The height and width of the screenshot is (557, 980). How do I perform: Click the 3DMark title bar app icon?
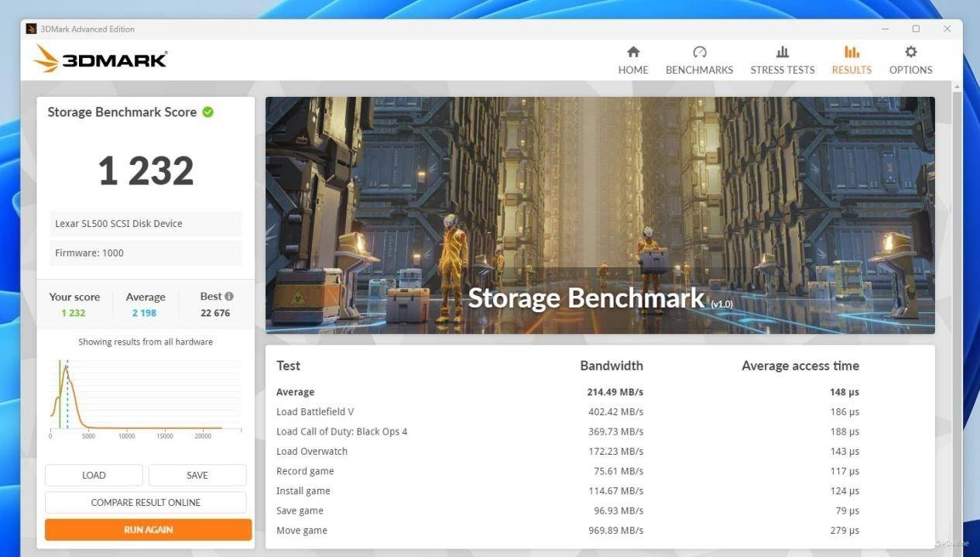click(x=31, y=29)
